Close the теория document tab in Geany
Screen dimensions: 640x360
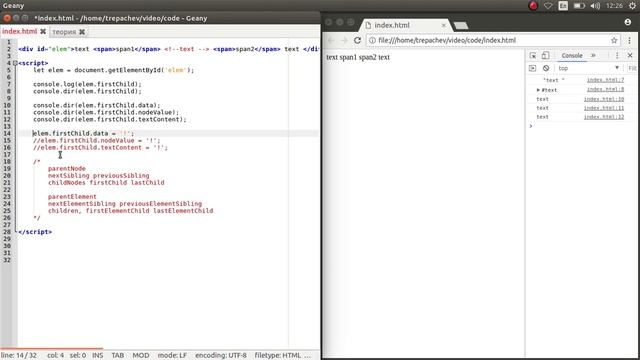pos(82,32)
